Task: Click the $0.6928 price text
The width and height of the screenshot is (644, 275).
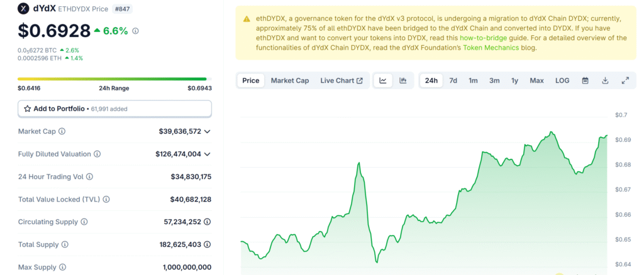Action: (x=54, y=31)
